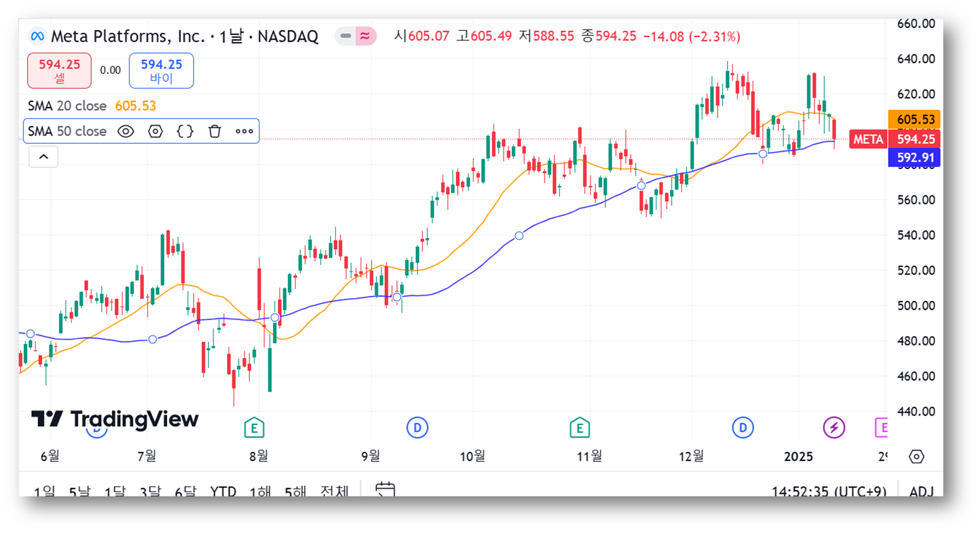This screenshot has height=533, width=980.
Task: Open the December dividend D marker
Action: (x=743, y=428)
